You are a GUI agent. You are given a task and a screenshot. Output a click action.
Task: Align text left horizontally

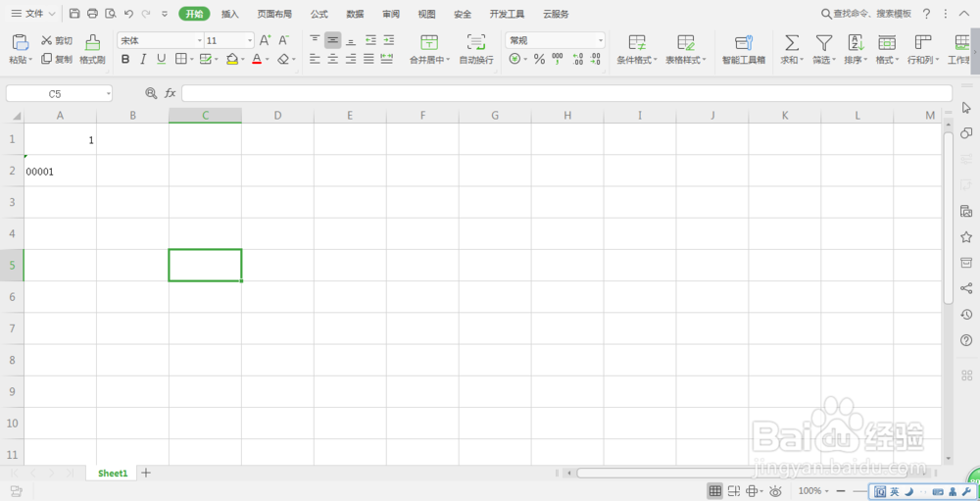point(315,59)
